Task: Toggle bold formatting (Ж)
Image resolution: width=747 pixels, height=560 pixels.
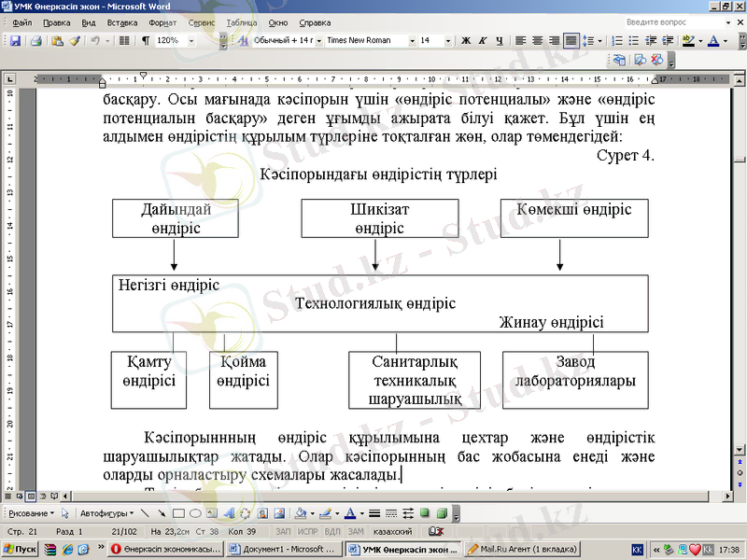Action: pyautogui.click(x=465, y=41)
